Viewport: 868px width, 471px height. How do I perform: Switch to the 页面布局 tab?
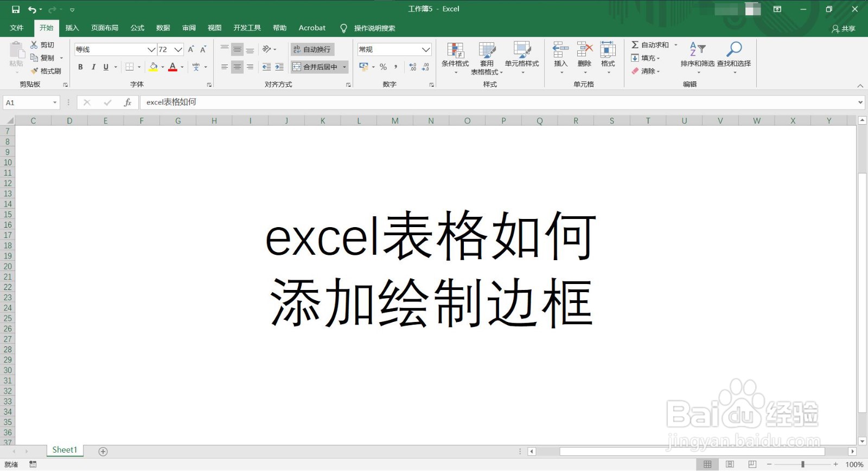[x=105, y=28]
